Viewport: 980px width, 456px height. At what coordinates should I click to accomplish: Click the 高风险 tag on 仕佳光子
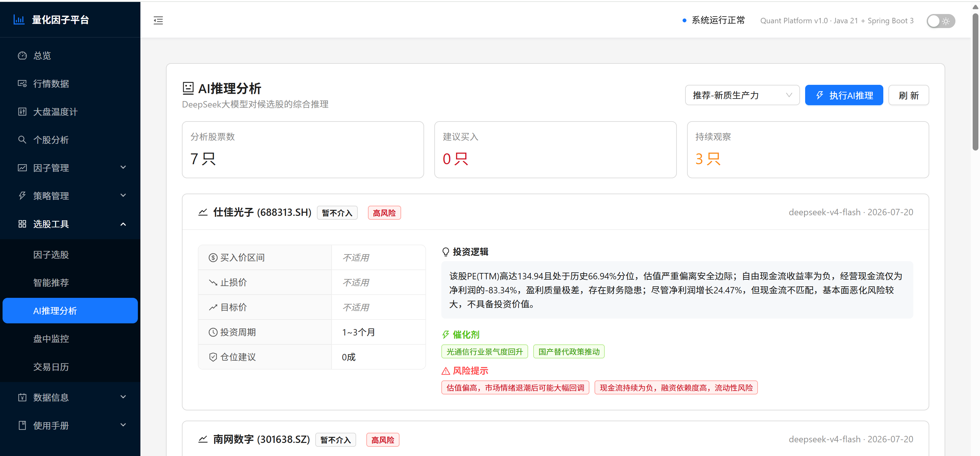[384, 213]
